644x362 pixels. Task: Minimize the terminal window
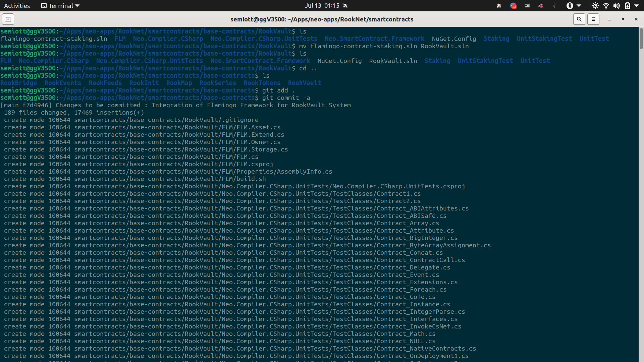609,19
